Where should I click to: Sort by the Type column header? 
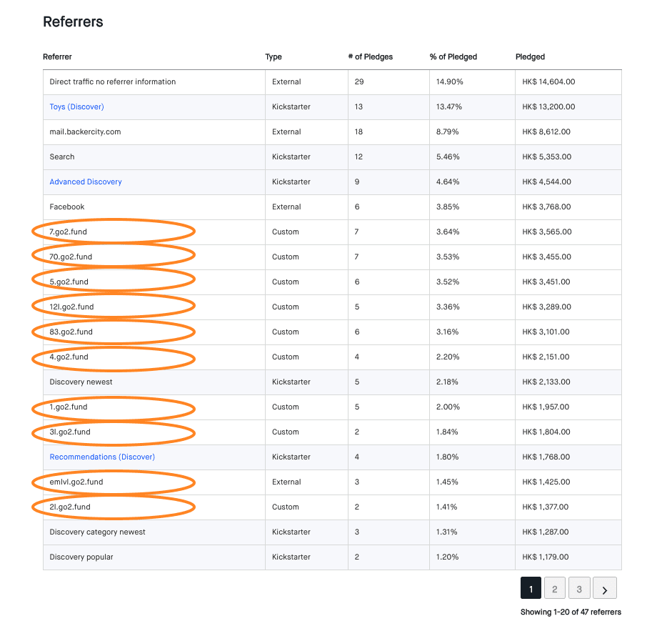(x=273, y=56)
